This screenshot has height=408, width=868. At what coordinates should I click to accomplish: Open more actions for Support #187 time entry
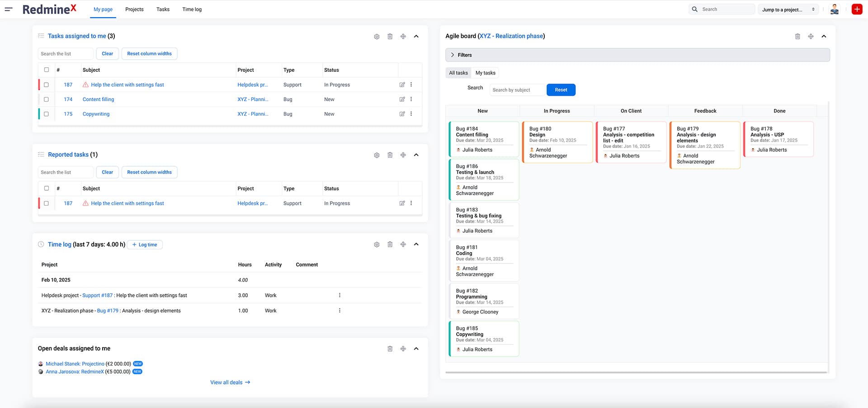[x=340, y=295]
